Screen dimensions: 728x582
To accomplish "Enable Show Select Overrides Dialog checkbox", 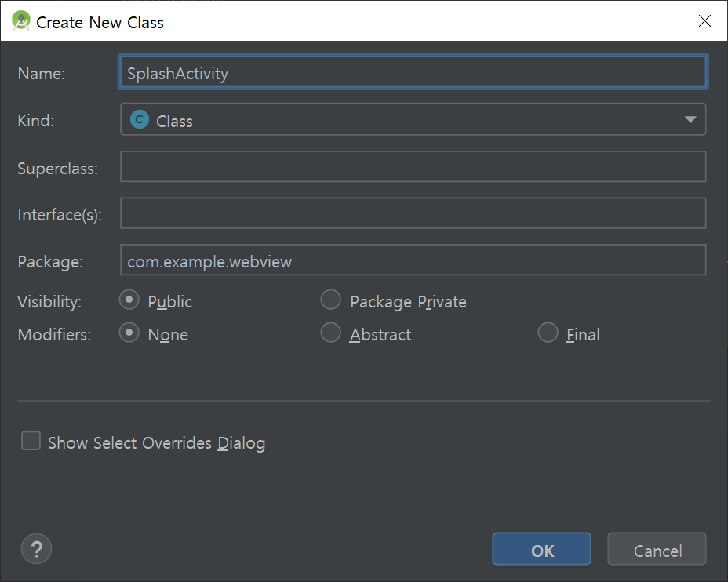I will (31, 441).
